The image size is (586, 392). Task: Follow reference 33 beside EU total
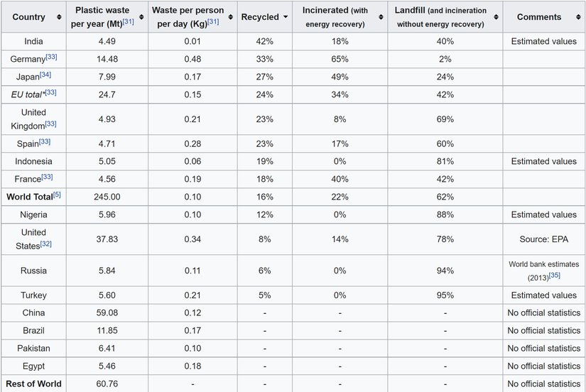click(50, 92)
